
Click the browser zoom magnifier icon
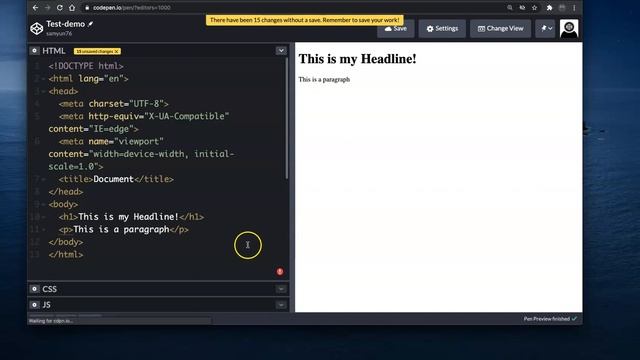(510, 7)
